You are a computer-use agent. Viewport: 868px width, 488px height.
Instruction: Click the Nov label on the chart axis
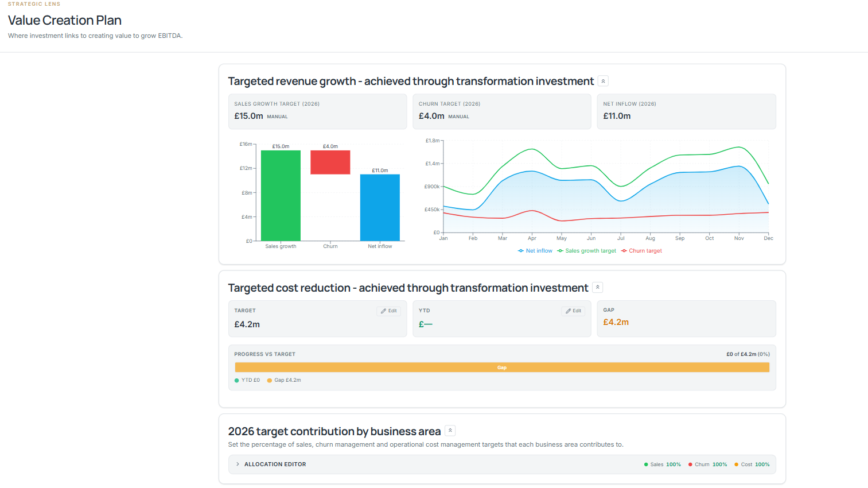click(x=739, y=238)
